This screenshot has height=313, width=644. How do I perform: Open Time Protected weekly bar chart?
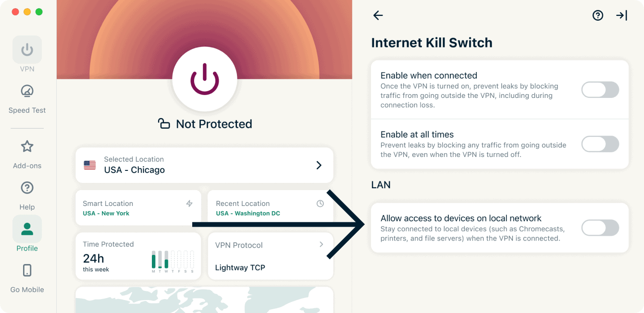[173, 261]
